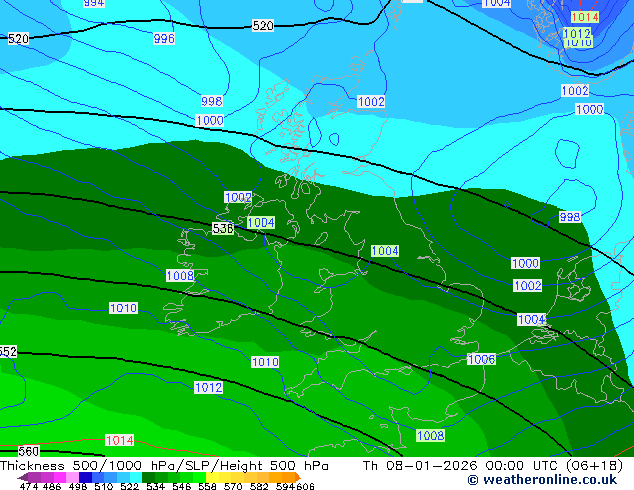Click the '1010' isobar label over the English Channel
This screenshot has width=634, height=490.
pos(265,361)
